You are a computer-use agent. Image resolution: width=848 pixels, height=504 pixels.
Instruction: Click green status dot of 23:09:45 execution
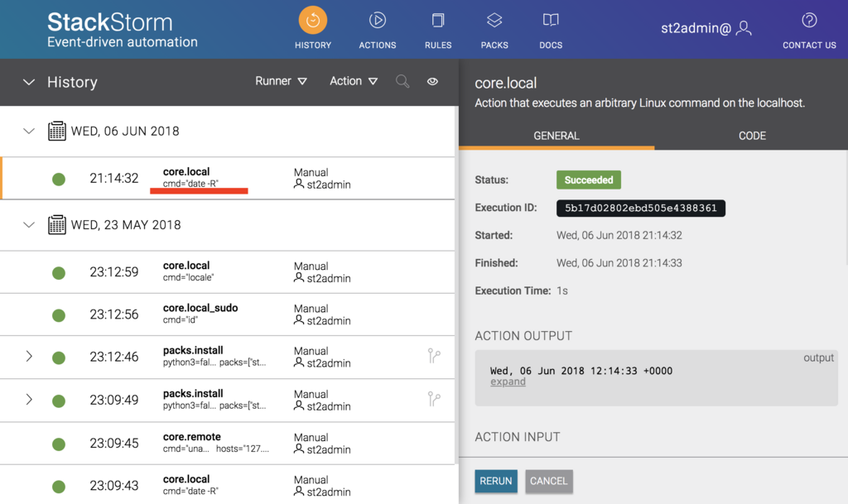click(x=59, y=444)
